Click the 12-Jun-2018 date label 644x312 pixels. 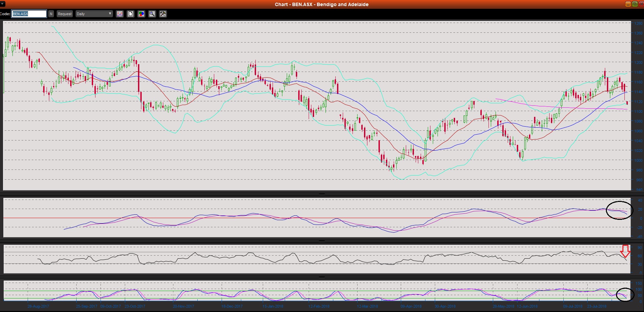(527, 307)
